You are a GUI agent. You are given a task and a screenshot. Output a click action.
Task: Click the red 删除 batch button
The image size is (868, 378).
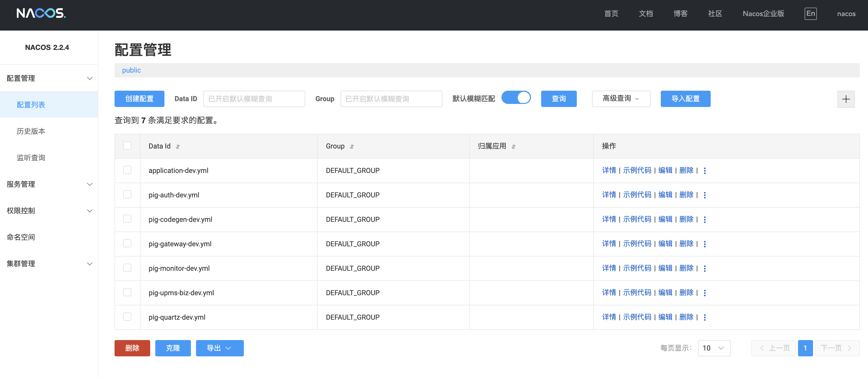click(x=132, y=348)
